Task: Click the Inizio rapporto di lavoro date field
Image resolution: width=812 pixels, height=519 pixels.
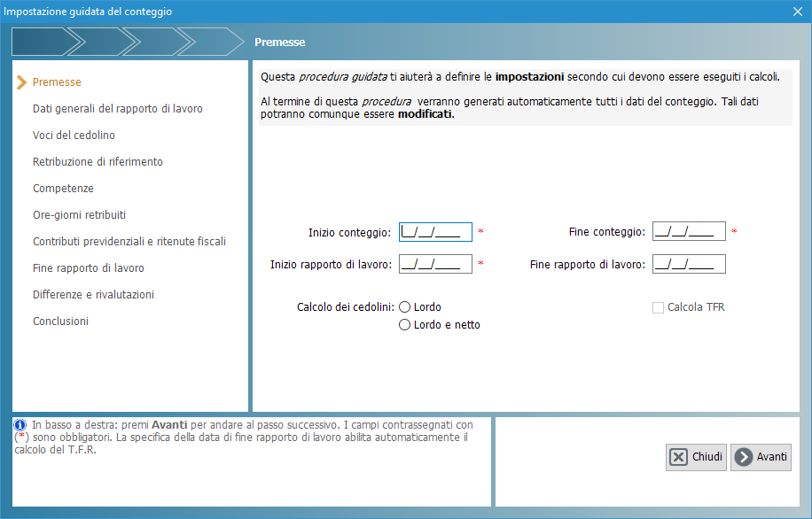Action: [x=435, y=264]
